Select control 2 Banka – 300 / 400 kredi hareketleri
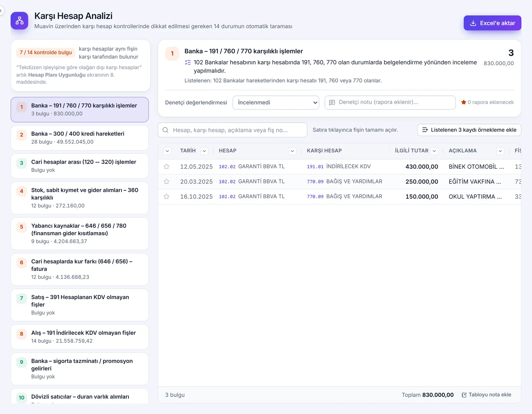The height and width of the screenshot is (414, 532). 80,138
